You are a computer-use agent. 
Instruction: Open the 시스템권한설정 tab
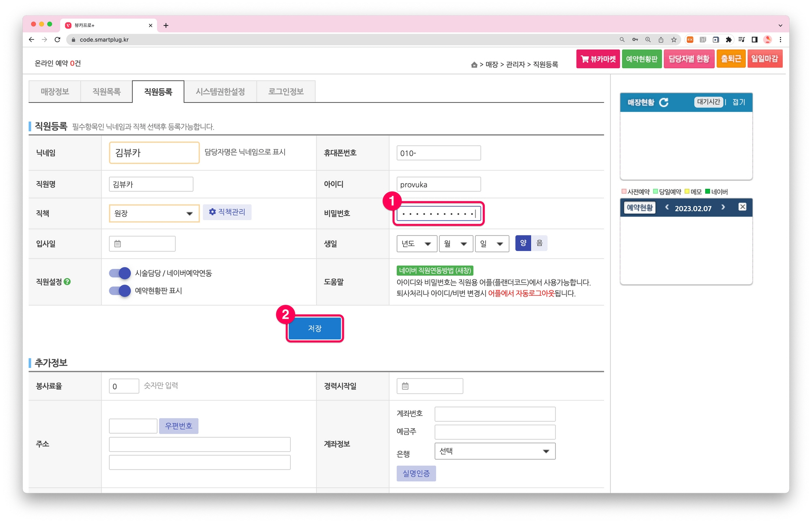click(220, 92)
